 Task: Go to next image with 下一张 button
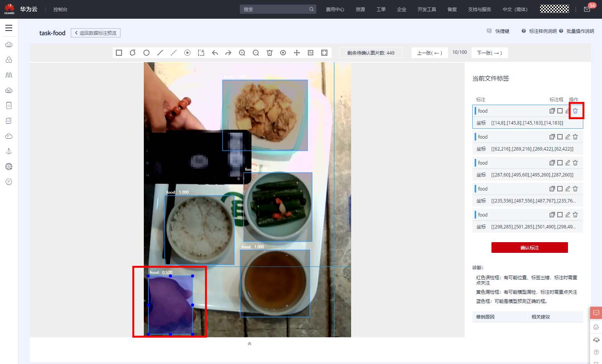pos(490,53)
